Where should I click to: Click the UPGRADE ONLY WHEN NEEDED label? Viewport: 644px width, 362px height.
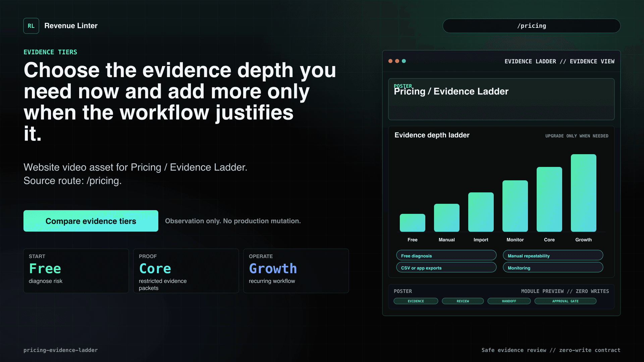(577, 136)
